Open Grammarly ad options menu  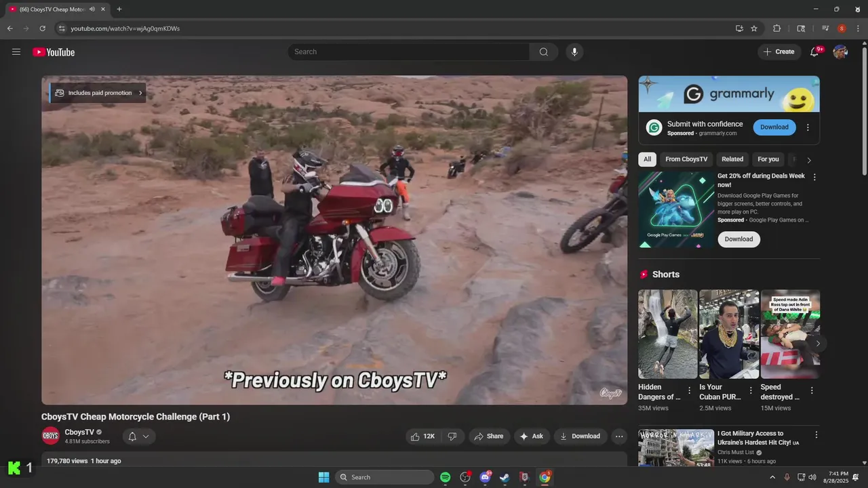[808, 127]
